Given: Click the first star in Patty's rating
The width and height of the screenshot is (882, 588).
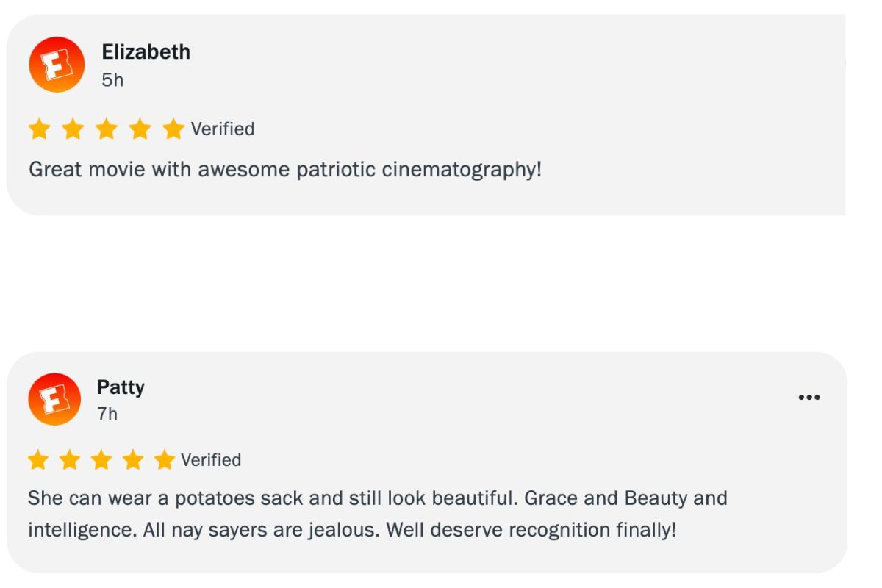Looking at the screenshot, I should (37, 460).
